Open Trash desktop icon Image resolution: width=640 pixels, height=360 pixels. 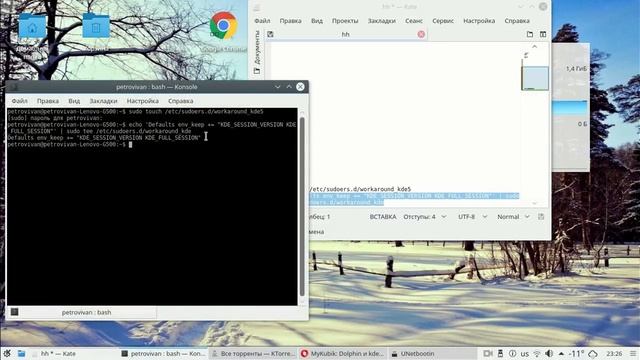click(96, 26)
